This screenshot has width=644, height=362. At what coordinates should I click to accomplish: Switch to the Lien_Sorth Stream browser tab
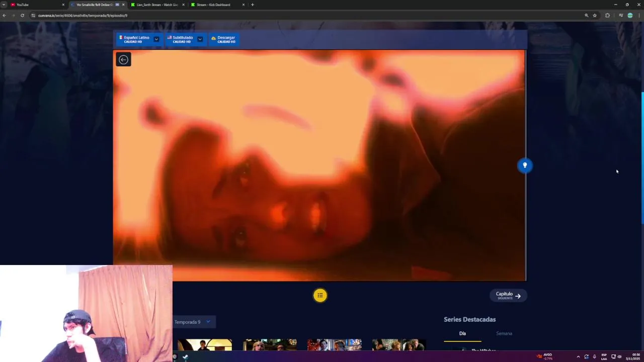click(157, 5)
